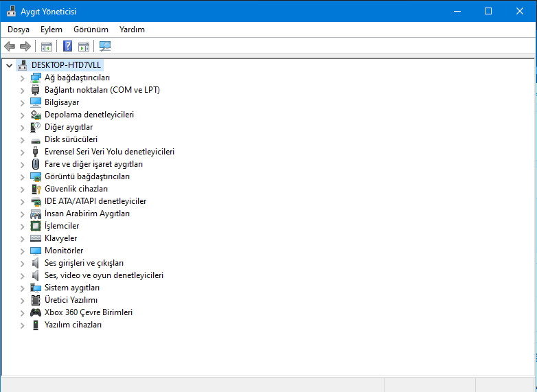Click the speaker icon for Ses girişleri
The height and width of the screenshot is (392, 537).
point(36,263)
